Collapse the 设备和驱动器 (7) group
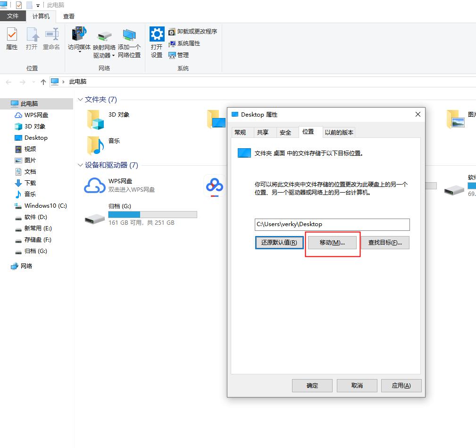The image size is (476, 448). pos(80,165)
